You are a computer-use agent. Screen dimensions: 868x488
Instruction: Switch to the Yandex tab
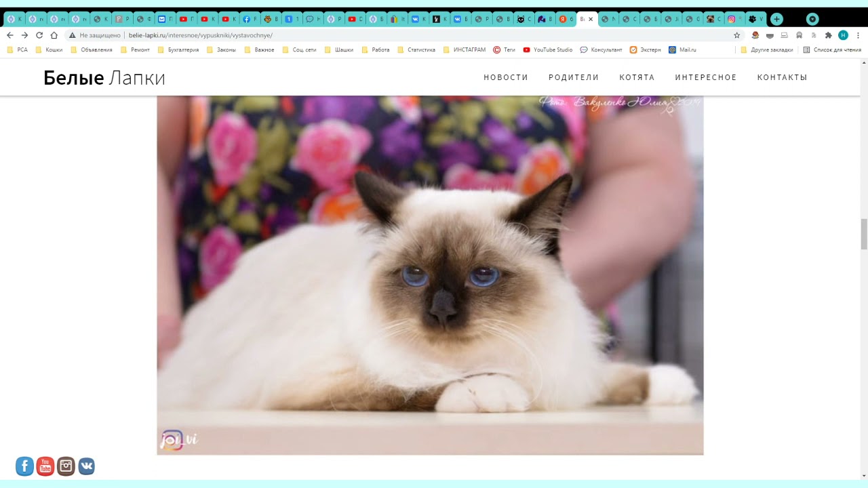[x=566, y=19]
